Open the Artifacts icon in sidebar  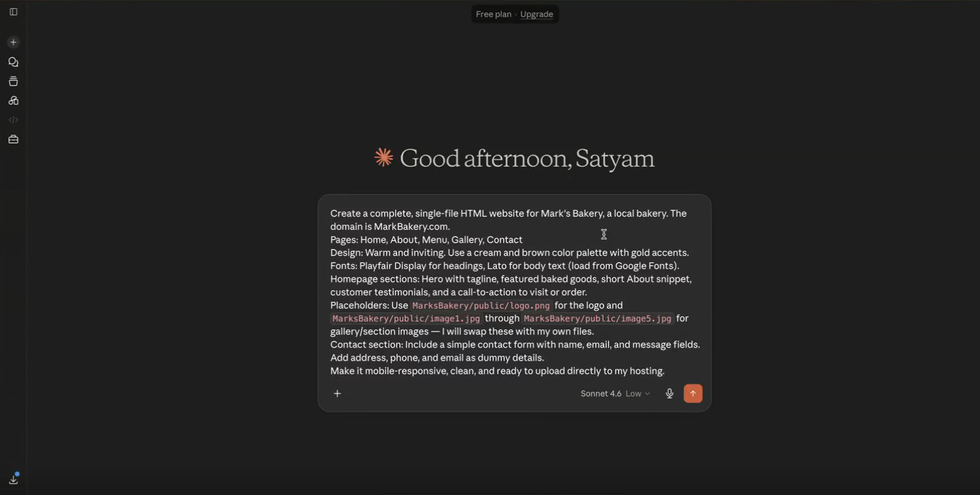point(13,101)
